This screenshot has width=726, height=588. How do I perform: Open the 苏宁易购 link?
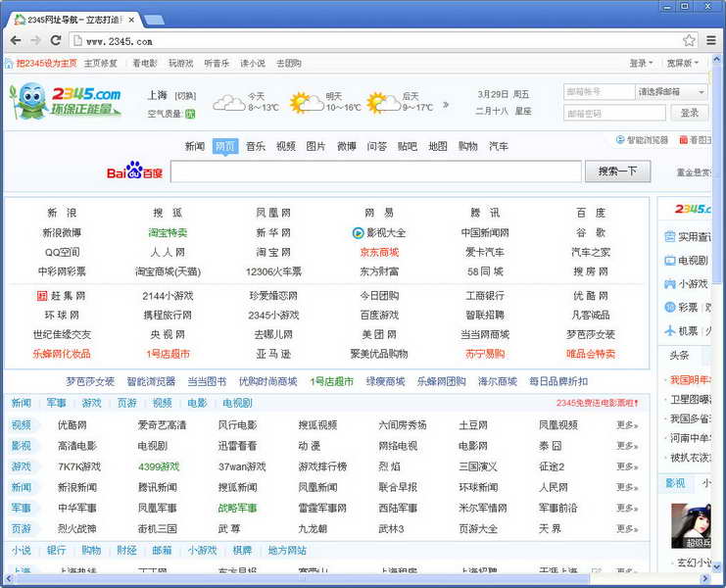485,354
